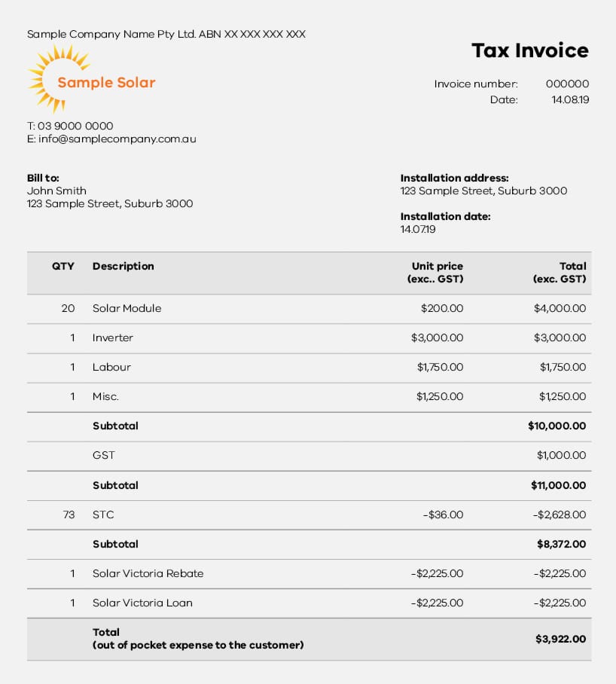616x684 pixels.
Task: Click the info@samplecompany.com.au email address
Action: pos(117,139)
